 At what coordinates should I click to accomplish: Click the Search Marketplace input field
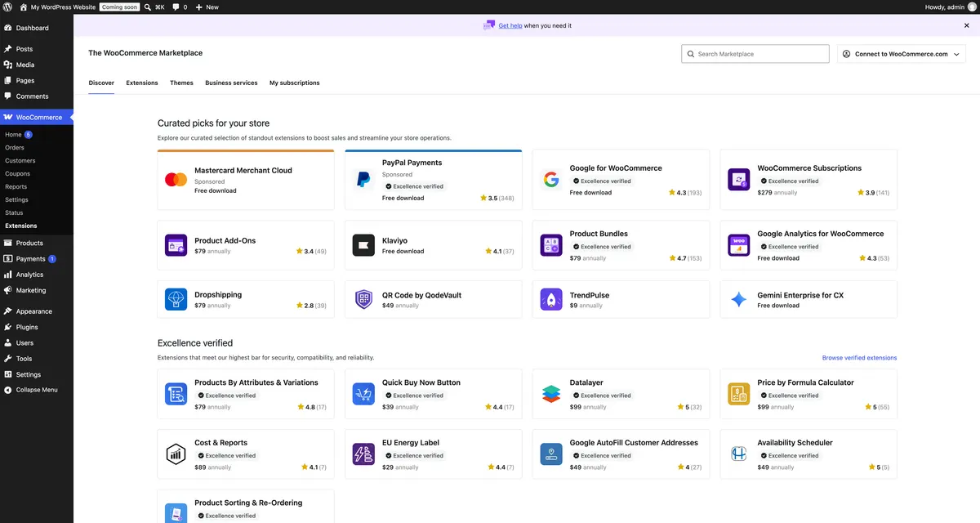tap(755, 54)
